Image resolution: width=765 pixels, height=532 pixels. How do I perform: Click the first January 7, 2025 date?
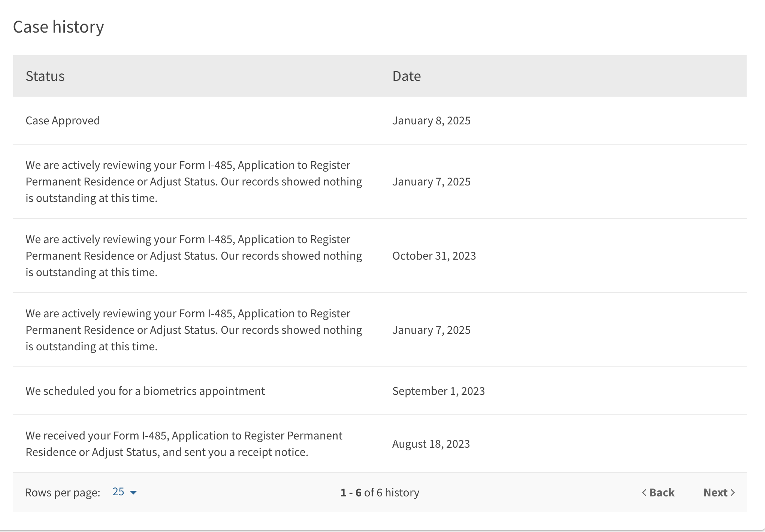(431, 182)
